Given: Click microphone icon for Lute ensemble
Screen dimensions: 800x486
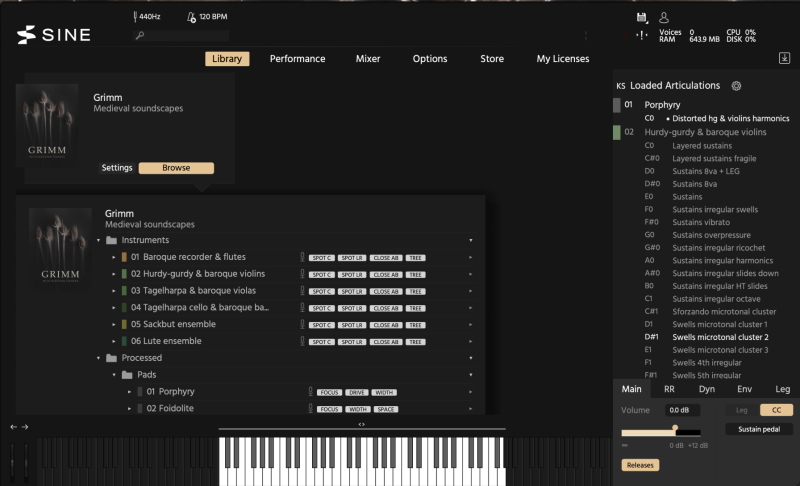Looking at the screenshot, I should click(302, 341).
